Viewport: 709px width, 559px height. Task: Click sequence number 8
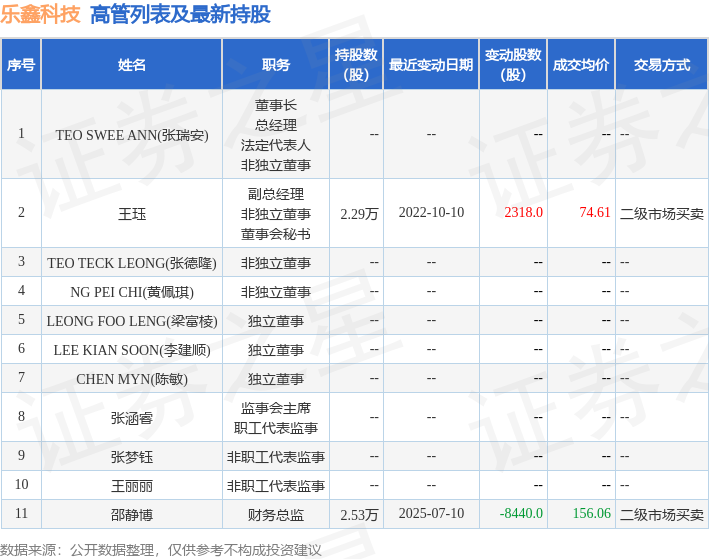[21, 416]
